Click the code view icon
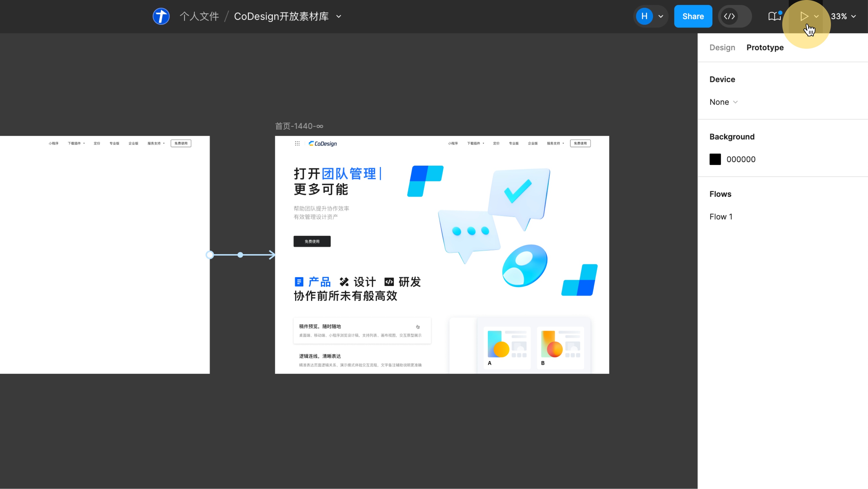This screenshot has height=489, width=868. [x=729, y=16]
